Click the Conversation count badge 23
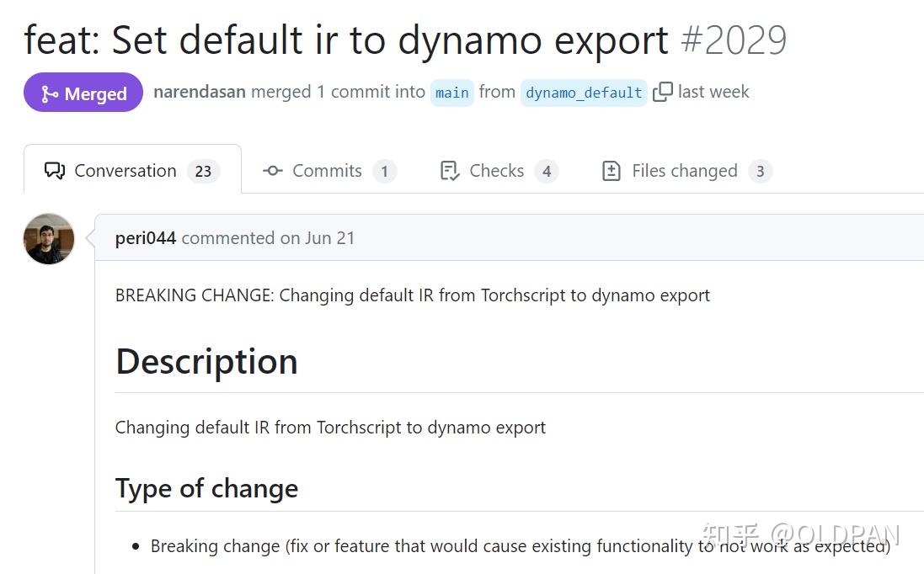 pos(203,171)
